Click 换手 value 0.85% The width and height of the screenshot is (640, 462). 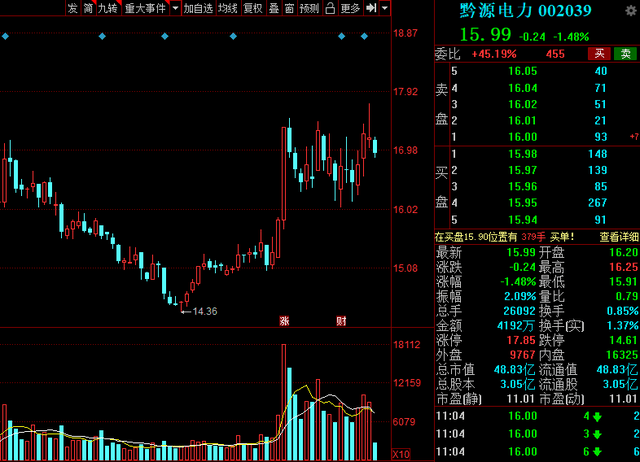[x=622, y=311]
